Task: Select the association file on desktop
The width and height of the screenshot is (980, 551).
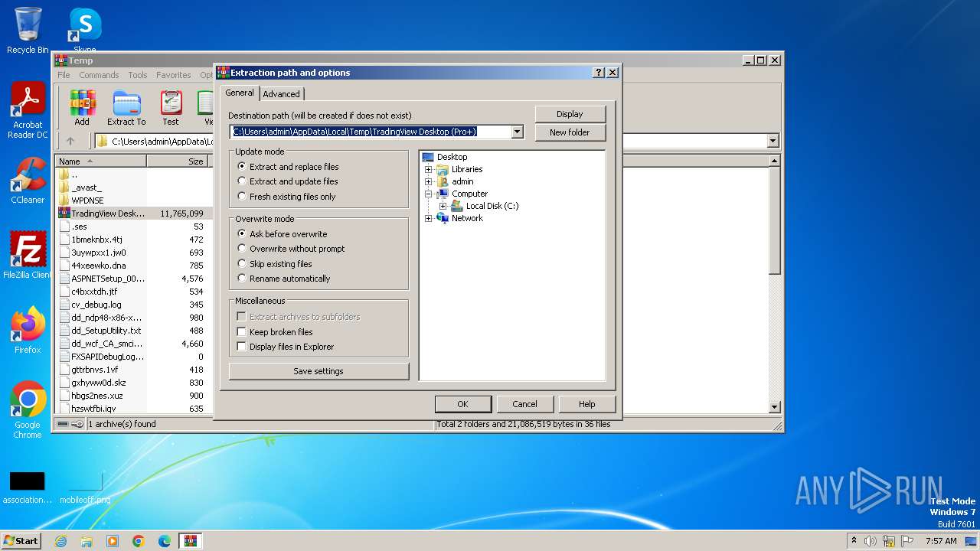Action: pyautogui.click(x=28, y=488)
